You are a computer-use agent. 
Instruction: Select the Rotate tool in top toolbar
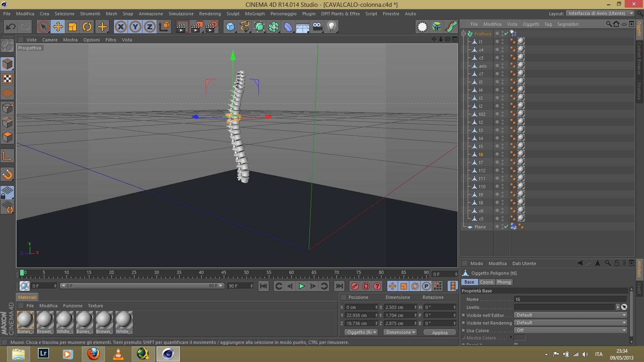(87, 27)
